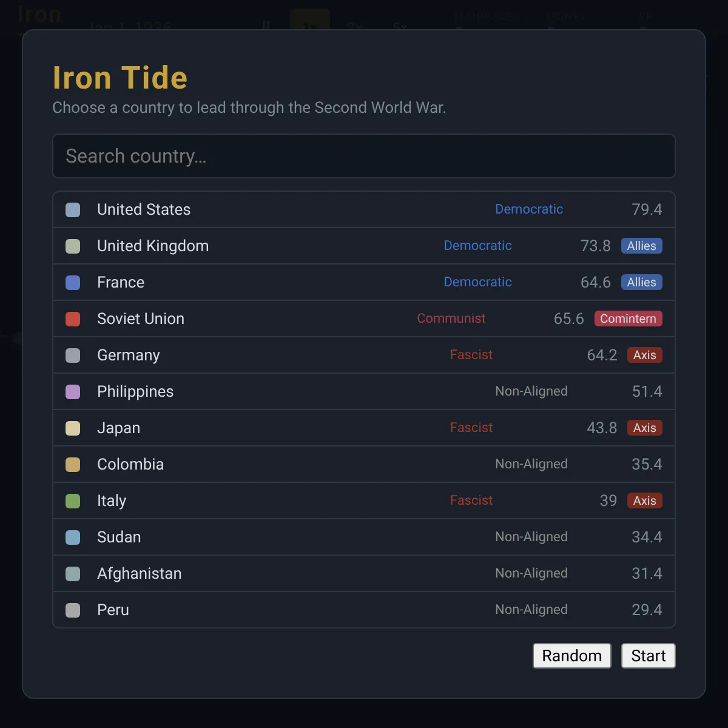This screenshot has width=728, height=728.
Task: Click Italy's Axis faction badge
Action: pyautogui.click(x=645, y=500)
